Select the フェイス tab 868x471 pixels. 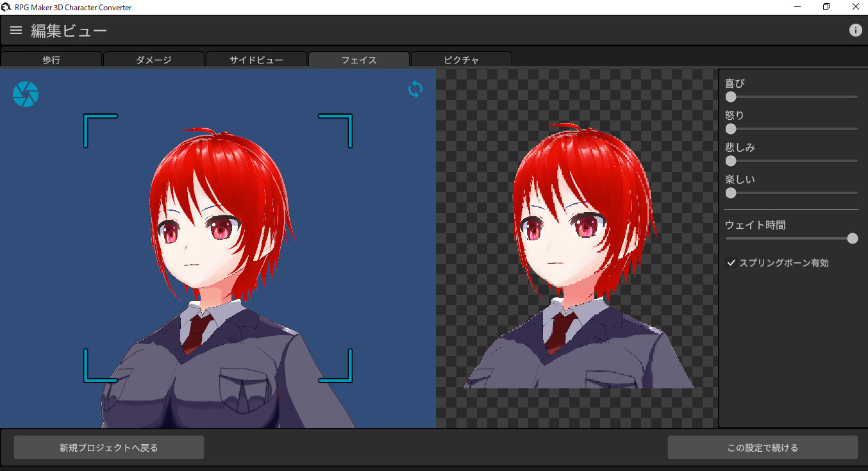click(358, 60)
